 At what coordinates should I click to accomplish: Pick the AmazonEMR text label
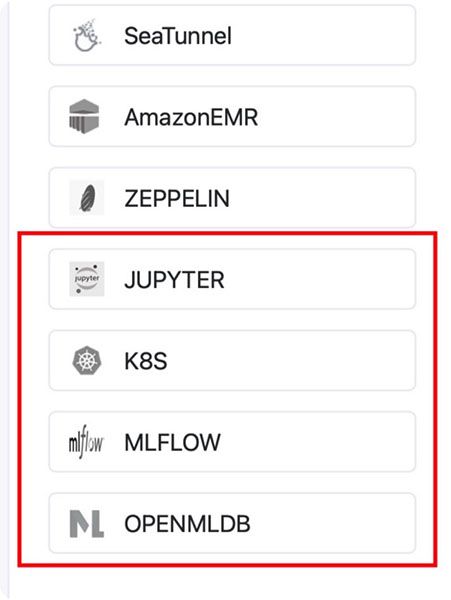[x=191, y=117]
